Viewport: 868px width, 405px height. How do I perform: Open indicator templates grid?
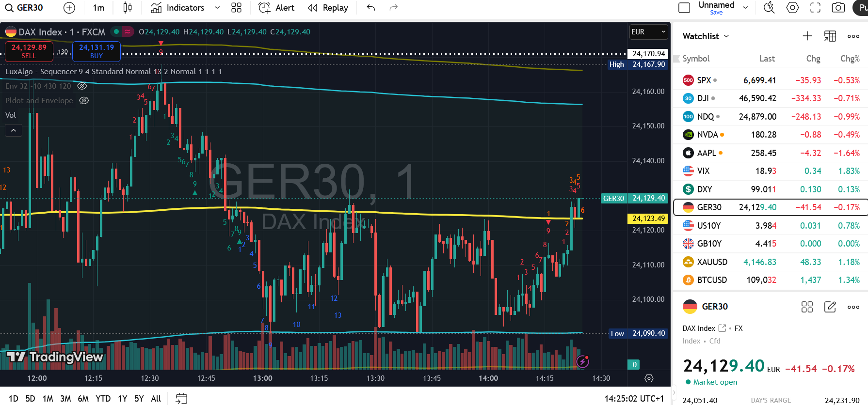pos(236,8)
